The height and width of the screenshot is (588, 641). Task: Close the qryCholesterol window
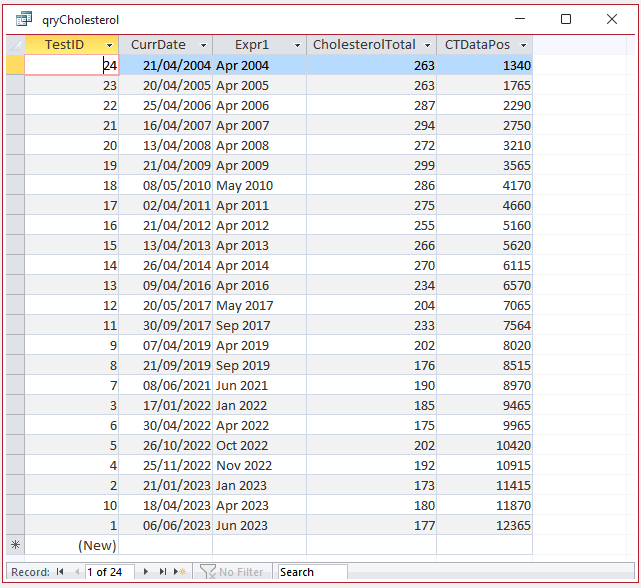point(612,19)
